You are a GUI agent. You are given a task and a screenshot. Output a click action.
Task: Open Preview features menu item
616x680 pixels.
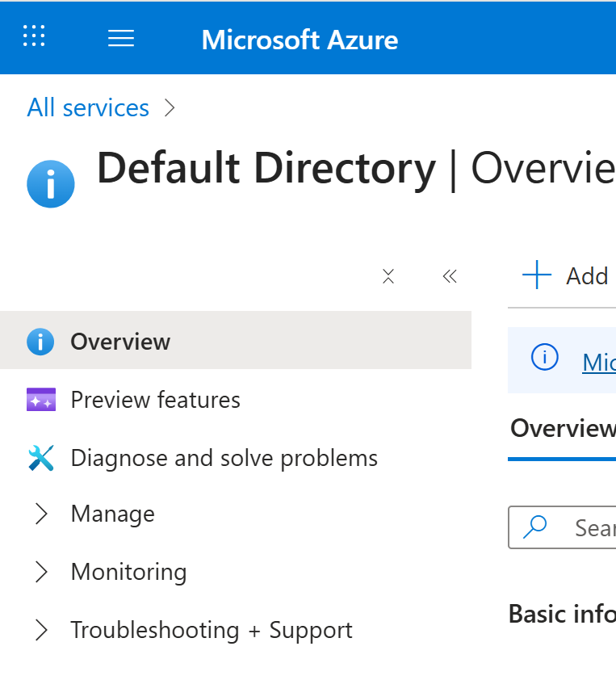click(x=155, y=400)
